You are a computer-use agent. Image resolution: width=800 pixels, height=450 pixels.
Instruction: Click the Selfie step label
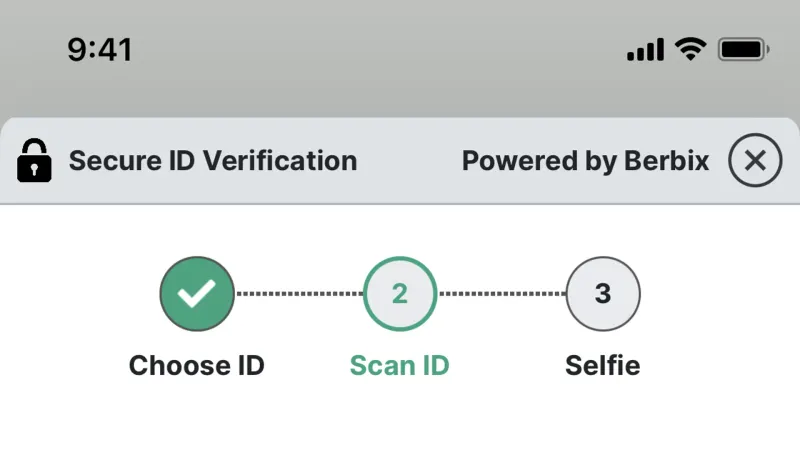tap(603, 365)
